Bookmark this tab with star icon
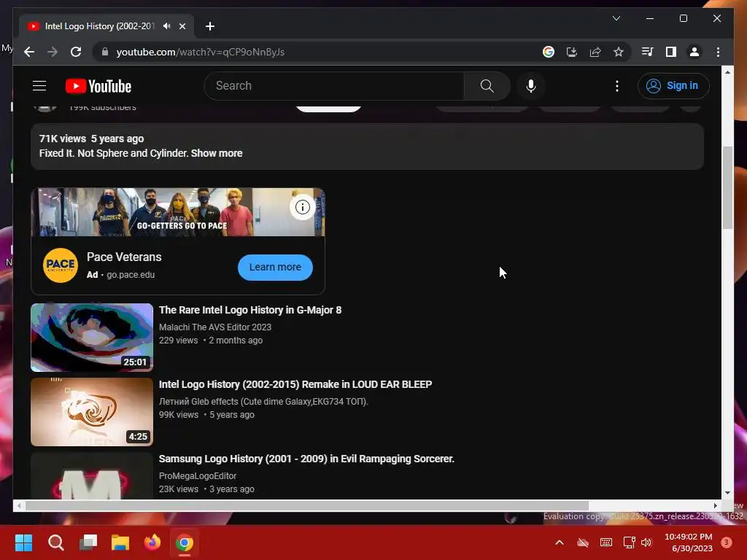 coord(619,52)
